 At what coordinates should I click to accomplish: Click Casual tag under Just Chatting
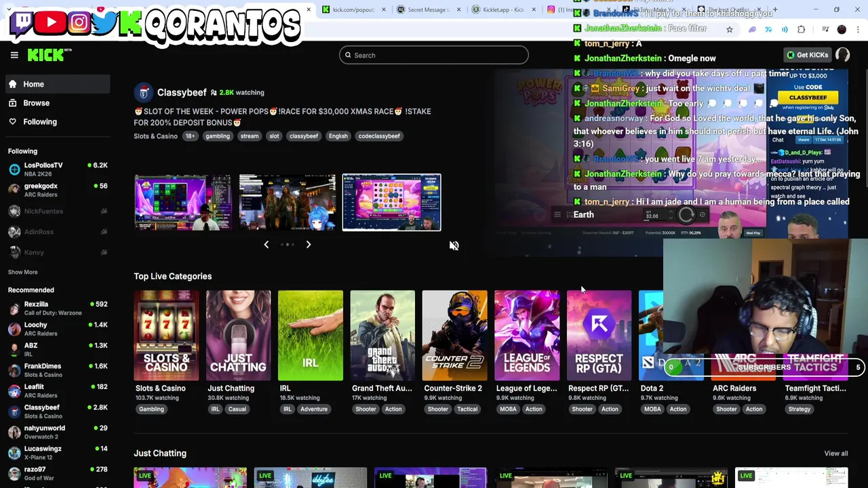tap(237, 409)
